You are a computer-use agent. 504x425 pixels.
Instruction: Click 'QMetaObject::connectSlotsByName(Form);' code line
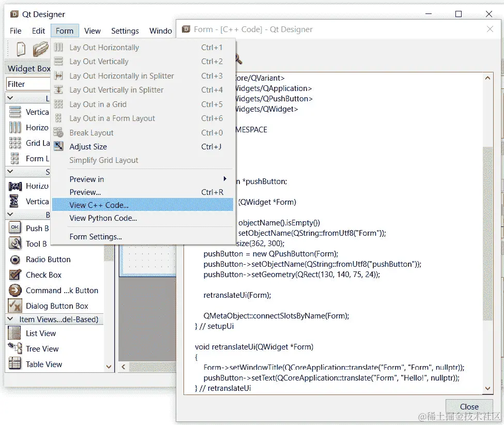click(276, 316)
